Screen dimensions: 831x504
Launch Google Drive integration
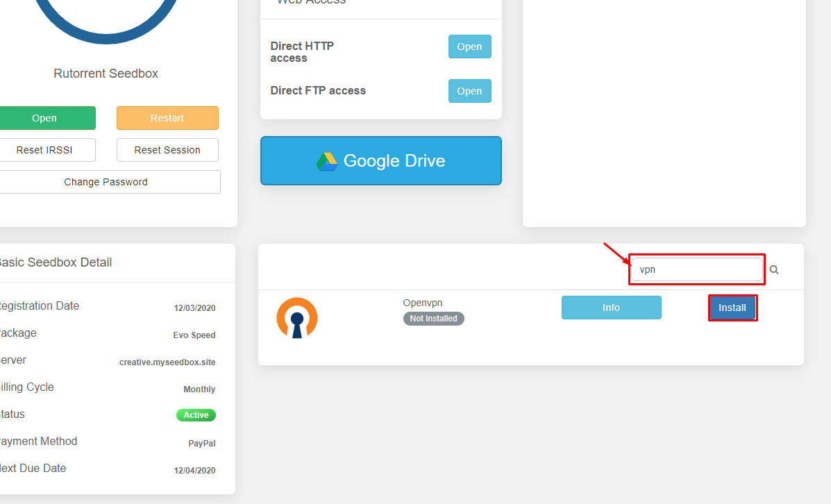tap(380, 160)
